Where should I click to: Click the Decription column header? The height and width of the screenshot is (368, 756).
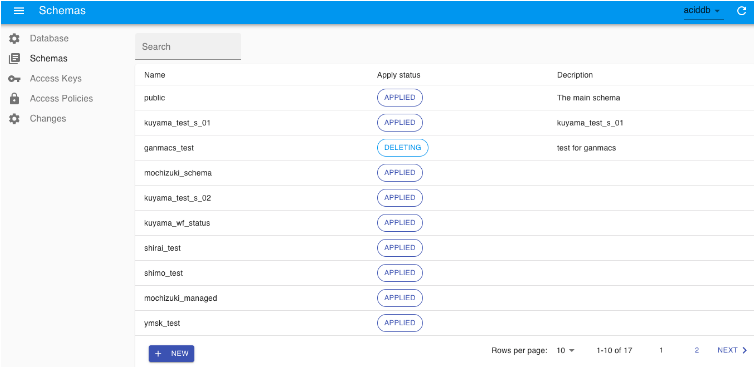pyautogui.click(x=575, y=75)
